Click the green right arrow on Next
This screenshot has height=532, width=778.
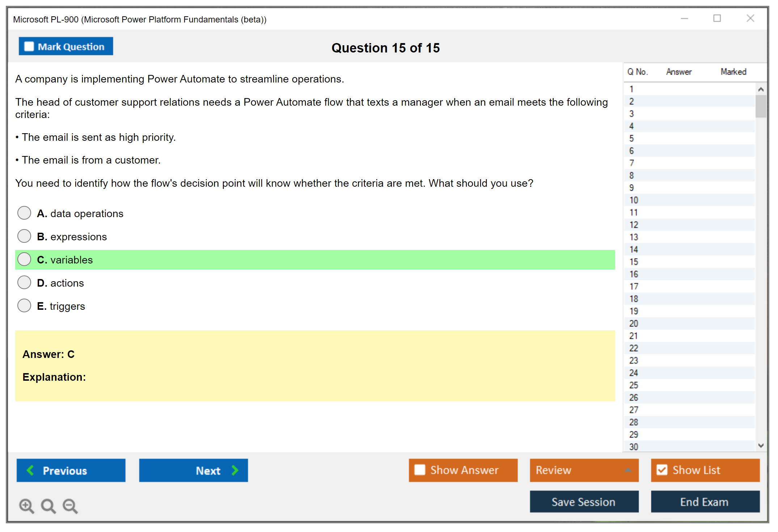click(235, 470)
